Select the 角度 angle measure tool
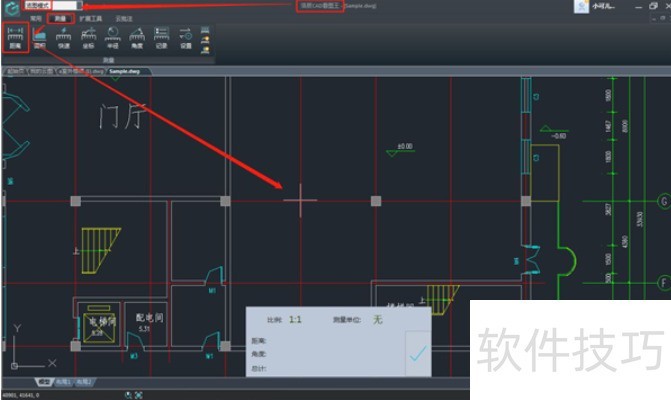Image resolution: width=671 pixels, height=400 pixels. tap(137, 38)
